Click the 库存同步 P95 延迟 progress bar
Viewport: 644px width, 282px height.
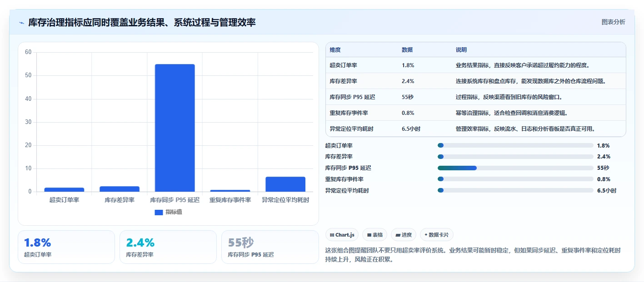click(515, 168)
